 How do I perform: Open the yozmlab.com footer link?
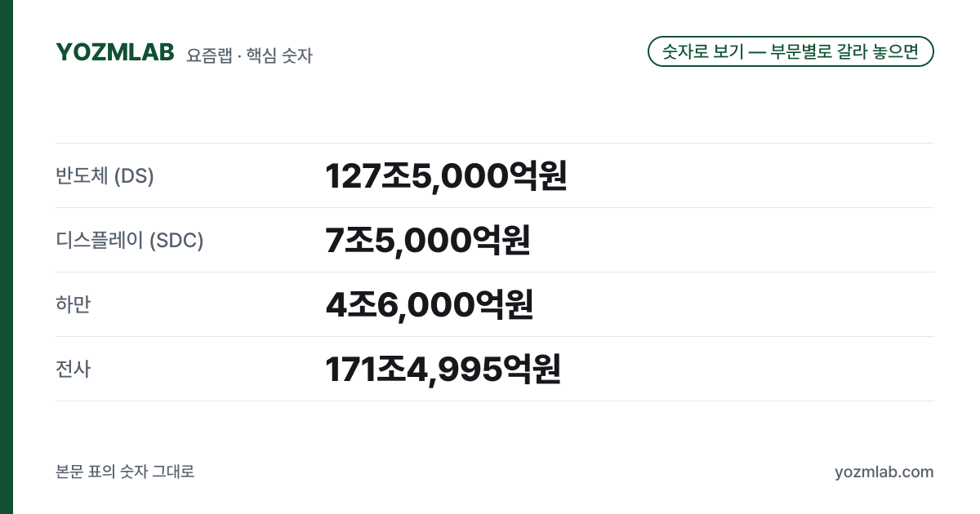tap(884, 472)
